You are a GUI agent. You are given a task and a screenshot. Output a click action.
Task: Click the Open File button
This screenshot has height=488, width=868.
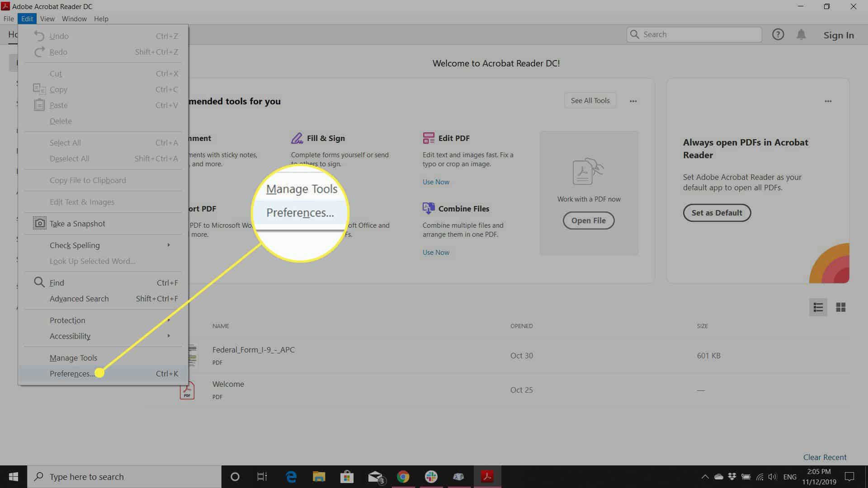[588, 221]
